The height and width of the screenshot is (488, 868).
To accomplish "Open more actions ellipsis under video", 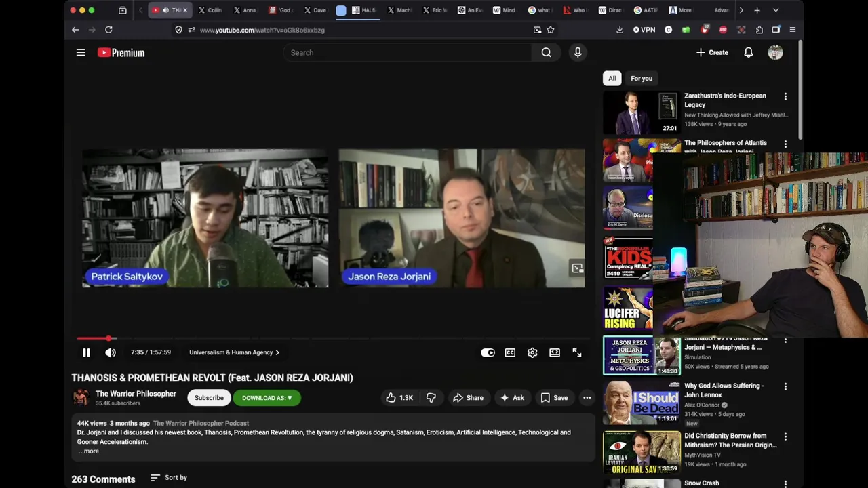I will (x=587, y=398).
